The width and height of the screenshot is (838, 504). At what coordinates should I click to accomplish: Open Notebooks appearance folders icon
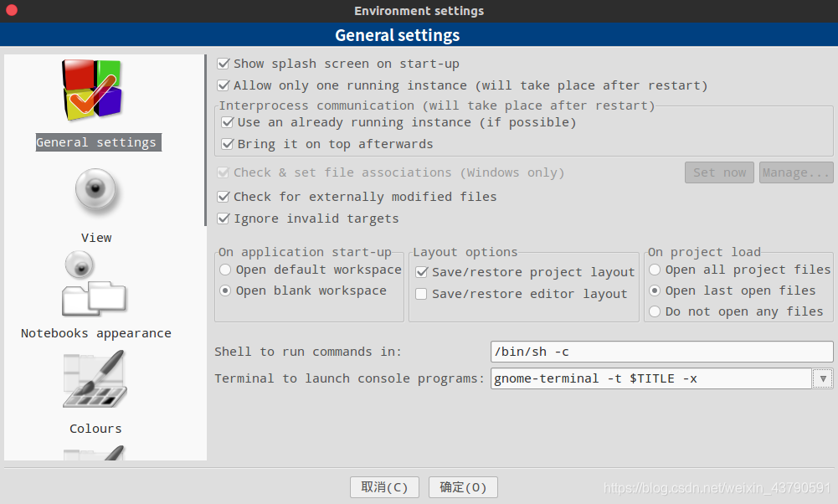point(94,284)
